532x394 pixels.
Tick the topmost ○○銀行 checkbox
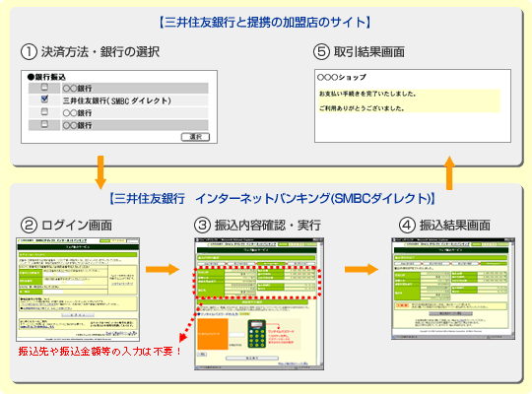click(x=44, y=88)
